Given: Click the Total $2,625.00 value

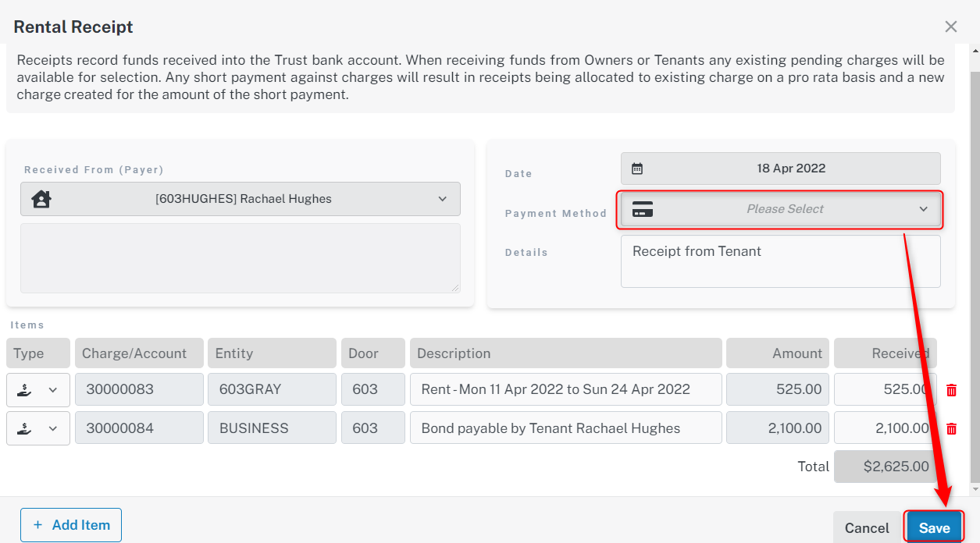Looking at the screenshot, I should click(x=886, y=467).
